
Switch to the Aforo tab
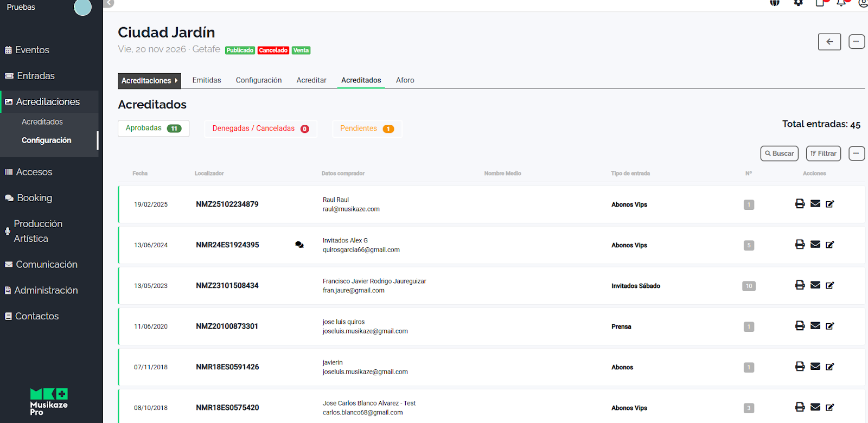(405, 80)
